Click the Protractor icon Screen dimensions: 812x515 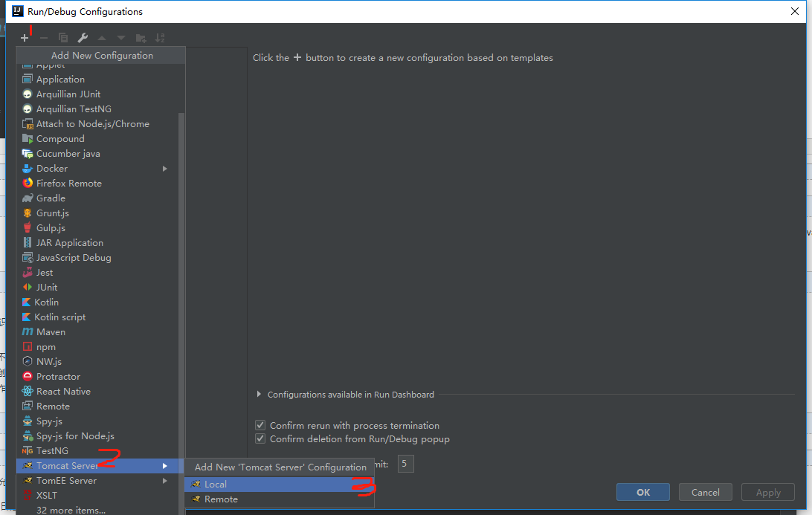point(28,376)
